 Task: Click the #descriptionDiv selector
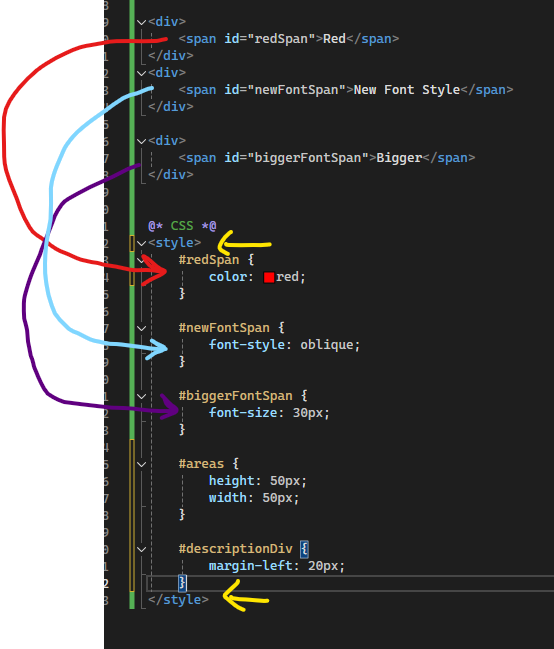[235, 549]
